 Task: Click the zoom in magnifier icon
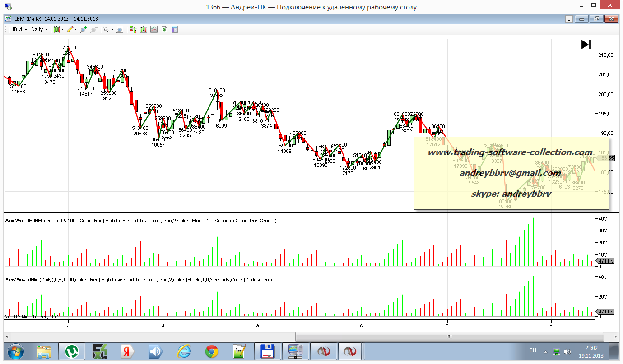coord(84,29)
